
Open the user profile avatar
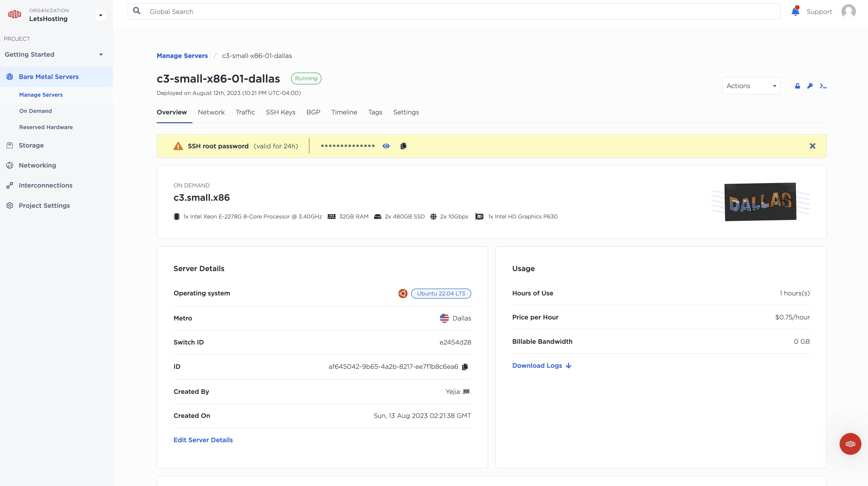[849, 11]
